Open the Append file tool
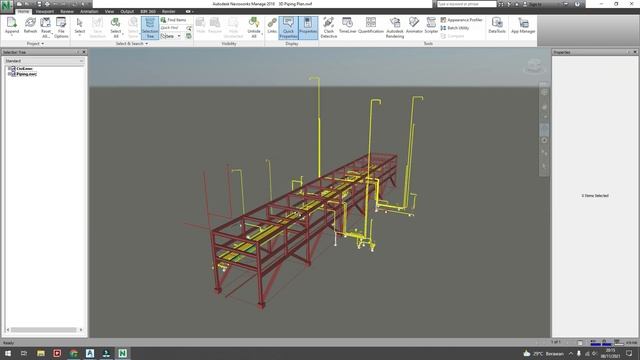 click(11, 27)
